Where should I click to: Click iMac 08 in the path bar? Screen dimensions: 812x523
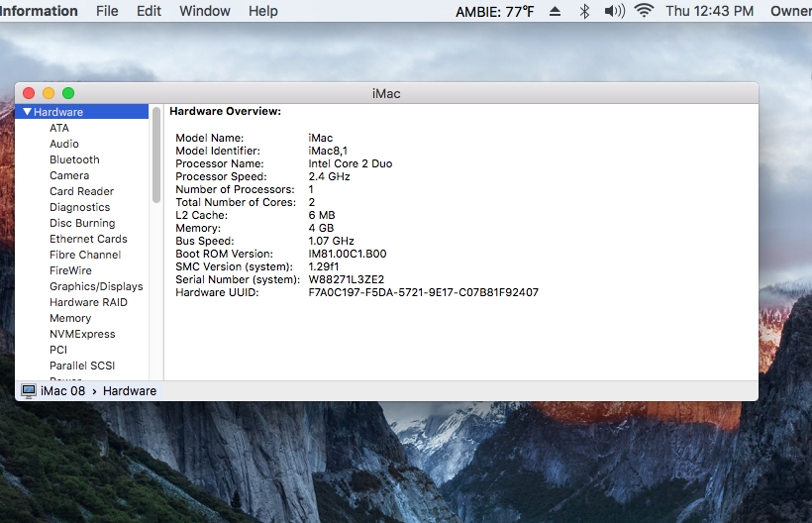62,391
